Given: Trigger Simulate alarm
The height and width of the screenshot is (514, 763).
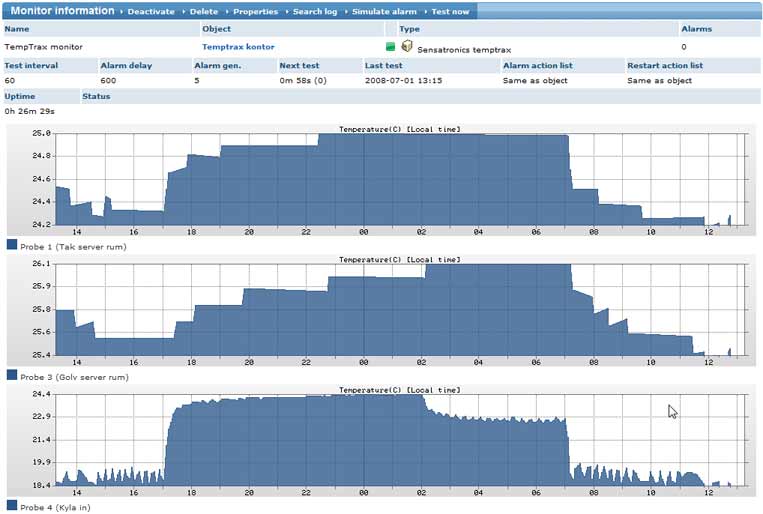Looking at the screenshot, I should pyautogui.click(x=384, y=11).
